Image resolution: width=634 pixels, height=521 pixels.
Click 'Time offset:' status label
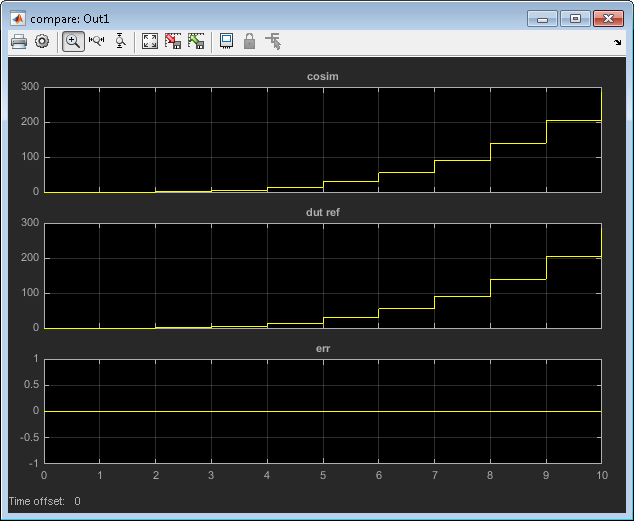click(x=37, y=501)
